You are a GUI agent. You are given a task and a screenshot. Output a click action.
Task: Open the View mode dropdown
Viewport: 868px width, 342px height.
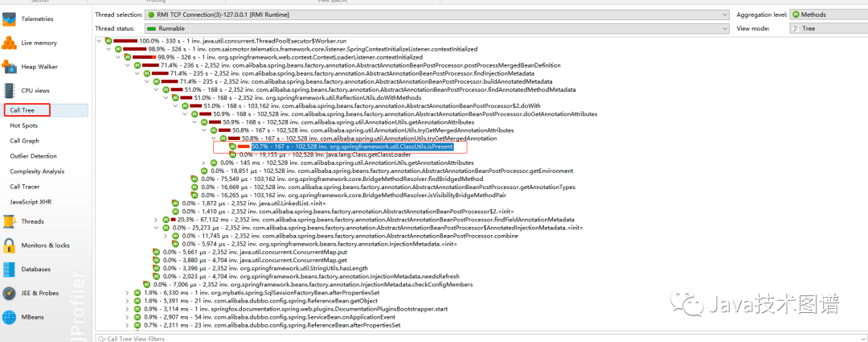coord(829,28)
